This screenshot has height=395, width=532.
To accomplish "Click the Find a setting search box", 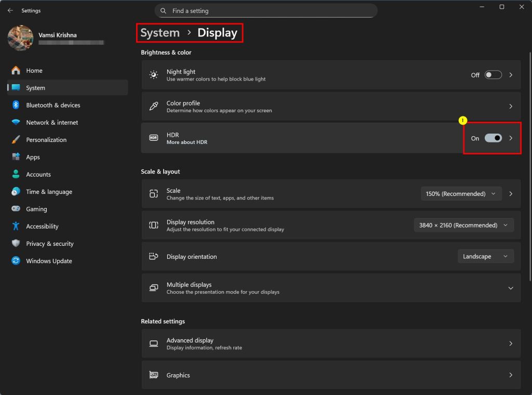I will (266, 11).
